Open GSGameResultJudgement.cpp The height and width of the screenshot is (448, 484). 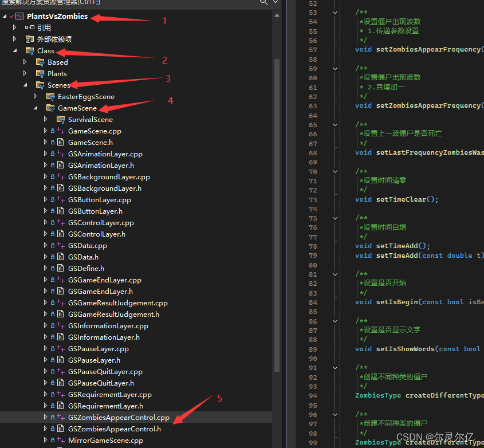[x=117, y=303]
